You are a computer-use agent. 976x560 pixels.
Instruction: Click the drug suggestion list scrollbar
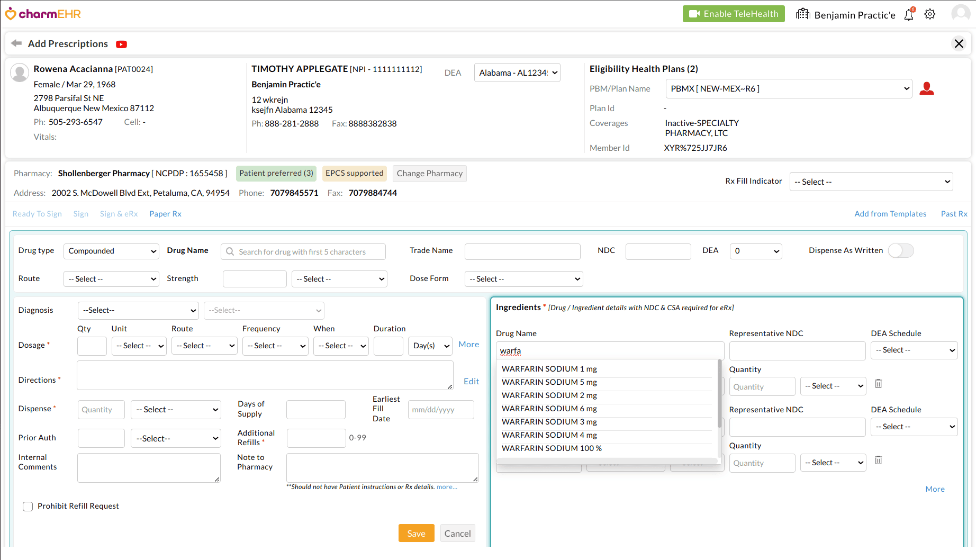719,394
